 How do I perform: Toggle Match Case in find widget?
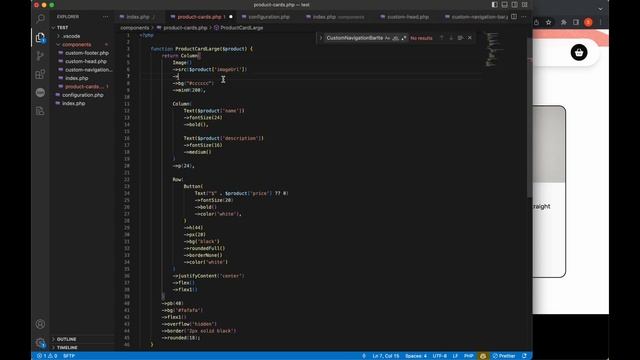(x=387, y=38)
